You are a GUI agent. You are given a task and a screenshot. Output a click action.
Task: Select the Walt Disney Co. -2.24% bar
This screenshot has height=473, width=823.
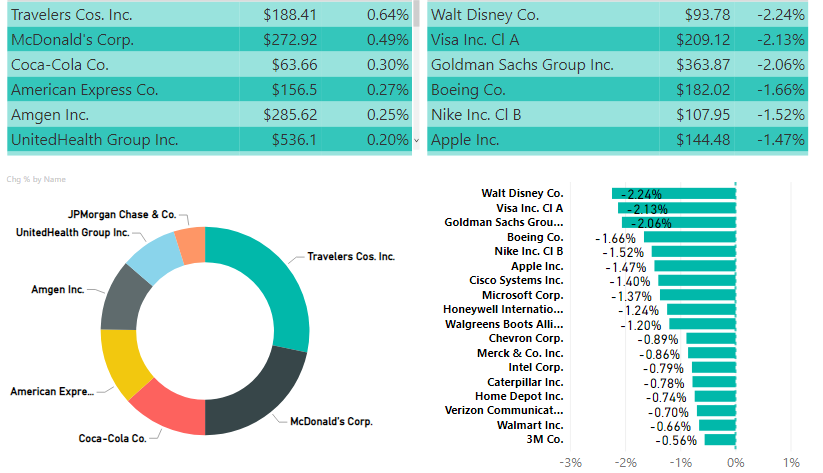coord(674,194)
